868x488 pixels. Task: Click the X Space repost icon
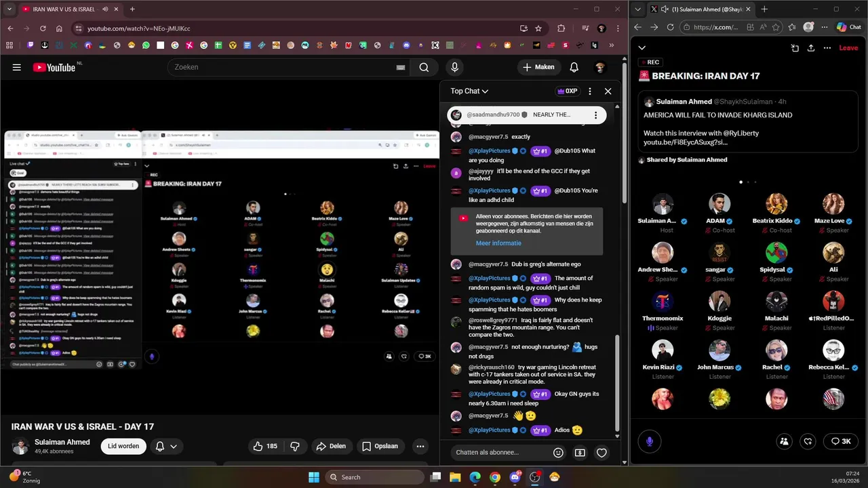pyautogui.click(x=808, y=441)
